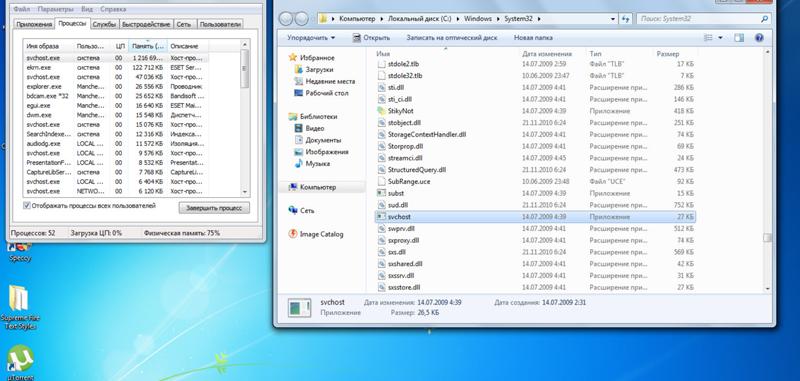Viewport: 800px width, 381px height.
Task: Open the Вид menu in Task Manager
Action: click(x=87, y=9)
